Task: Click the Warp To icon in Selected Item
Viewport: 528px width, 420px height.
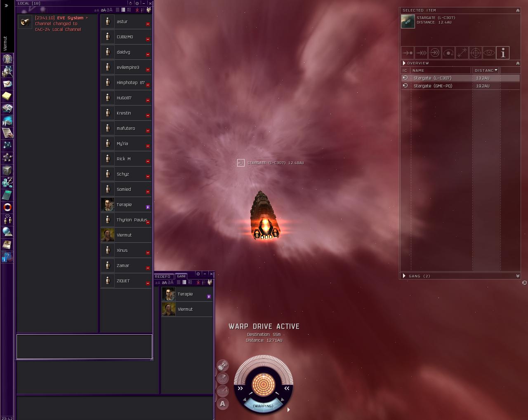Action: coord(421,53)
